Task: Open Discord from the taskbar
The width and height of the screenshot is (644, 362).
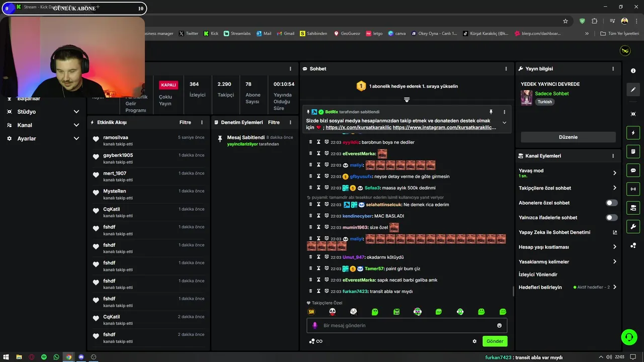Action: pos(81,357)
